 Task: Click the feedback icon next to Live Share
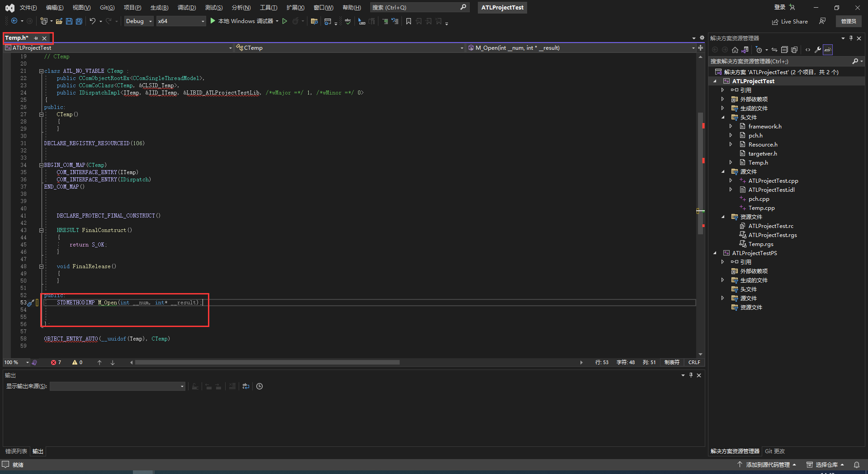point(822,21)
